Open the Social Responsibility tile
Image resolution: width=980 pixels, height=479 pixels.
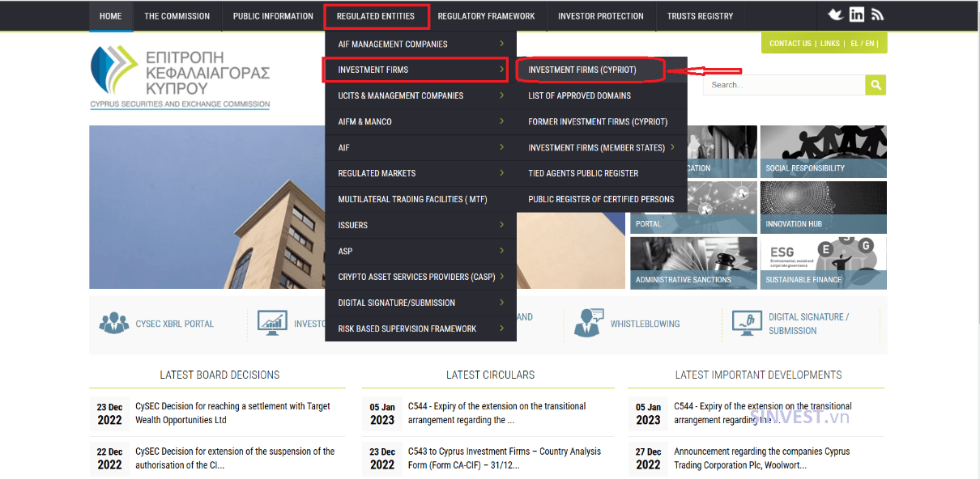pyautogui.click(x=824, y=151)
